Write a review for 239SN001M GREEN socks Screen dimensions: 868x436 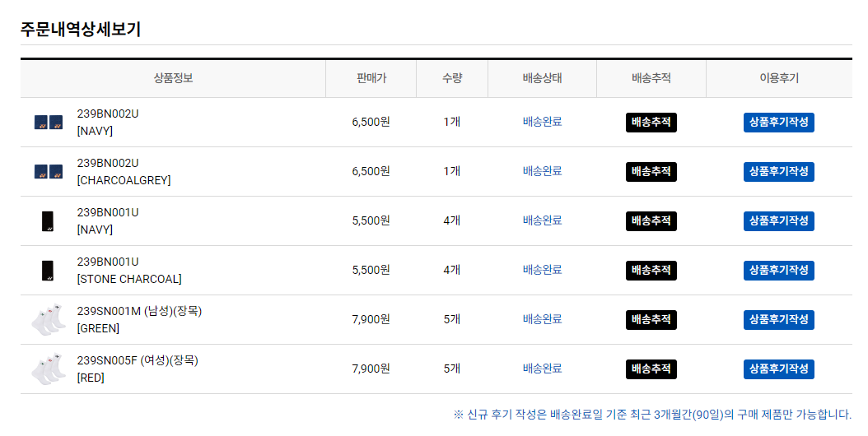779,319
